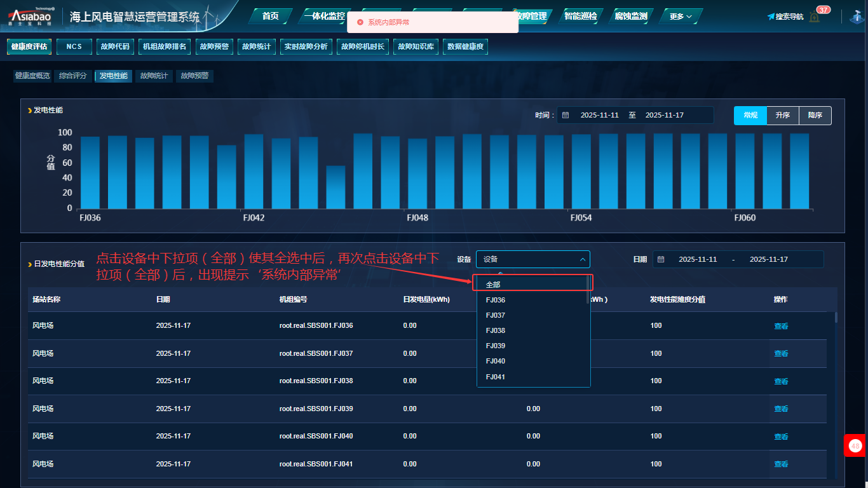Click the red error icon in 系统内部异常 toast
The width and height of the screenshot is (868, 488).
coord(360,22)
